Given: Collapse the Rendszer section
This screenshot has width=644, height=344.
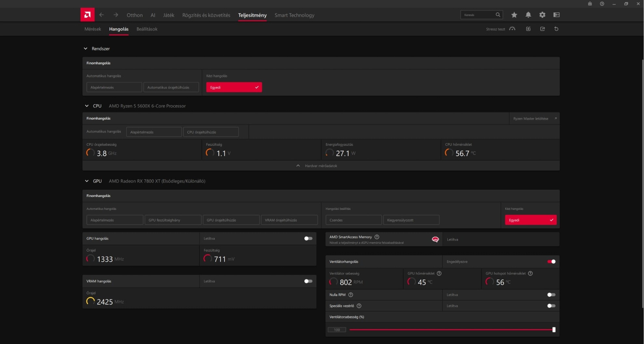Looking at the screenshot, I should click(86, 49).
